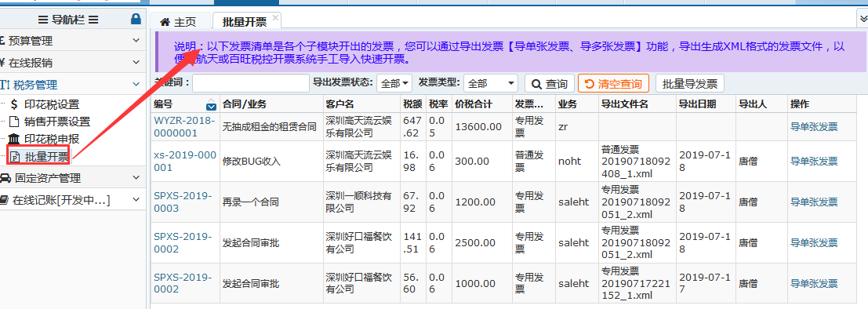Image resolution: width=868 pixels, height=309 pixels.
Task: Open link xs-2019-000001
Action: coord(185,161)
